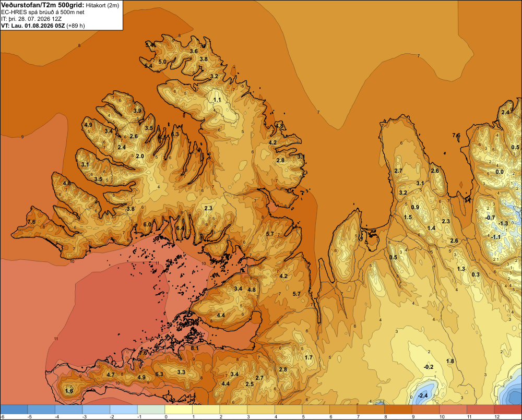This screenshot has height=420, width=522.
Task: Click the 0.9 temperature value
Action: pos(415,207)
